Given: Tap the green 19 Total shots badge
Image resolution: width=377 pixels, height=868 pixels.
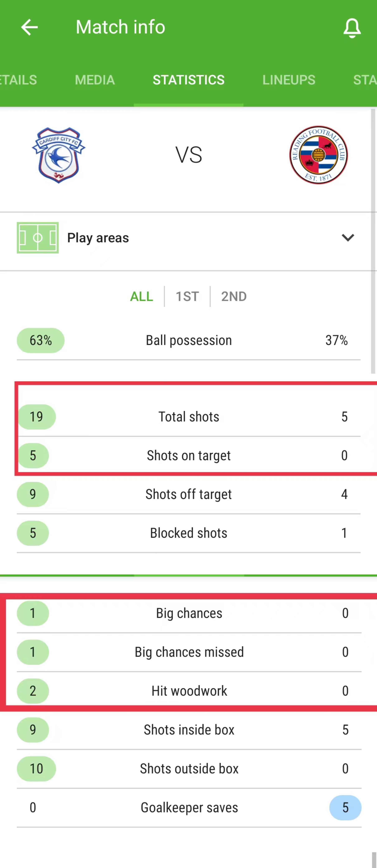Looking at the screenshot, I should tap(36, 417).
